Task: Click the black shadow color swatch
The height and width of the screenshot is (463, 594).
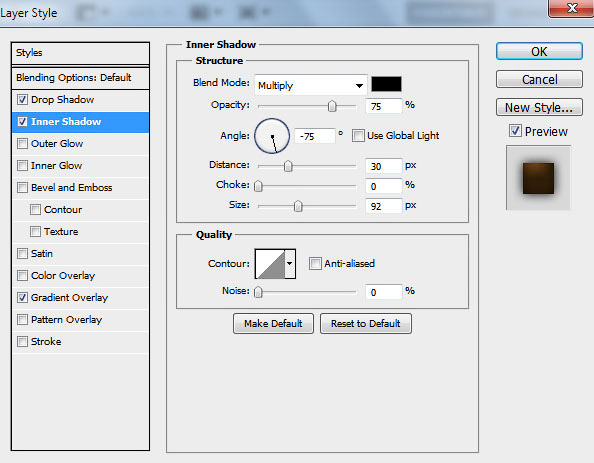Action: point(386,84)
